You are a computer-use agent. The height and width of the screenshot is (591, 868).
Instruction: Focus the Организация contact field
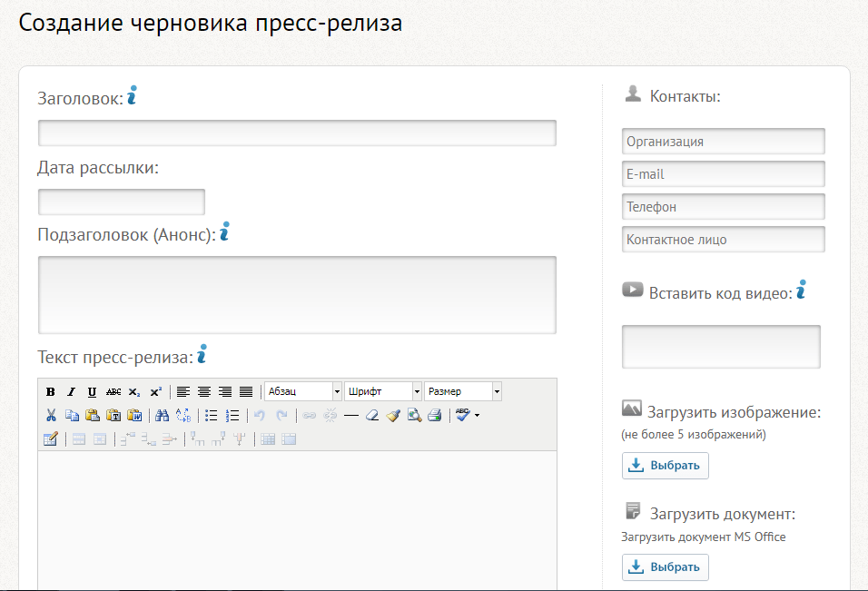tap(723, 142)
